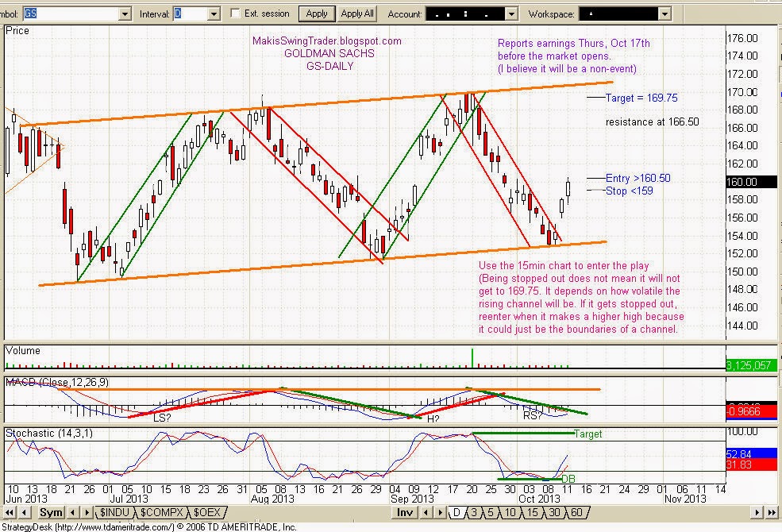This screenshot has width=782, height=532.
Task: Click the green Target label in Stochastic panel
Action: (x=588, y=434)
